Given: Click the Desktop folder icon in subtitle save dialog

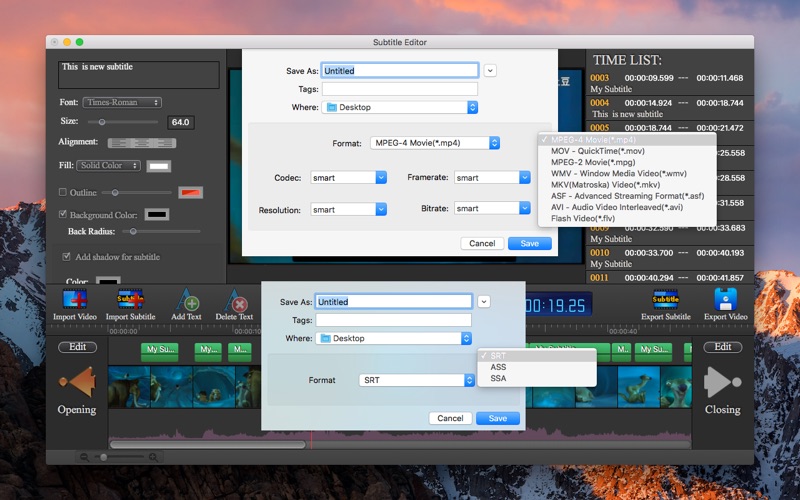Looking at the screenshot, I should 326,338.
